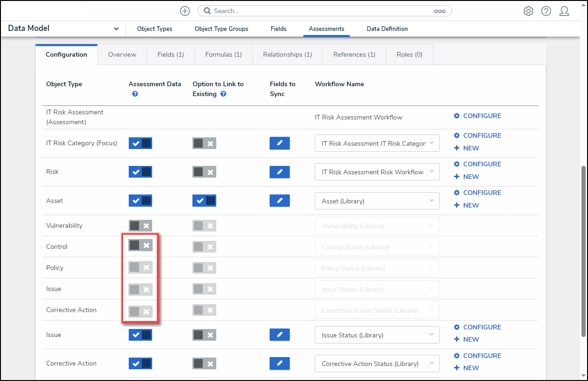The width and height of the screenshot is (588, 381).
Task: Turn on Assessment Data for Vulnerability
Action: click(140, 226)
